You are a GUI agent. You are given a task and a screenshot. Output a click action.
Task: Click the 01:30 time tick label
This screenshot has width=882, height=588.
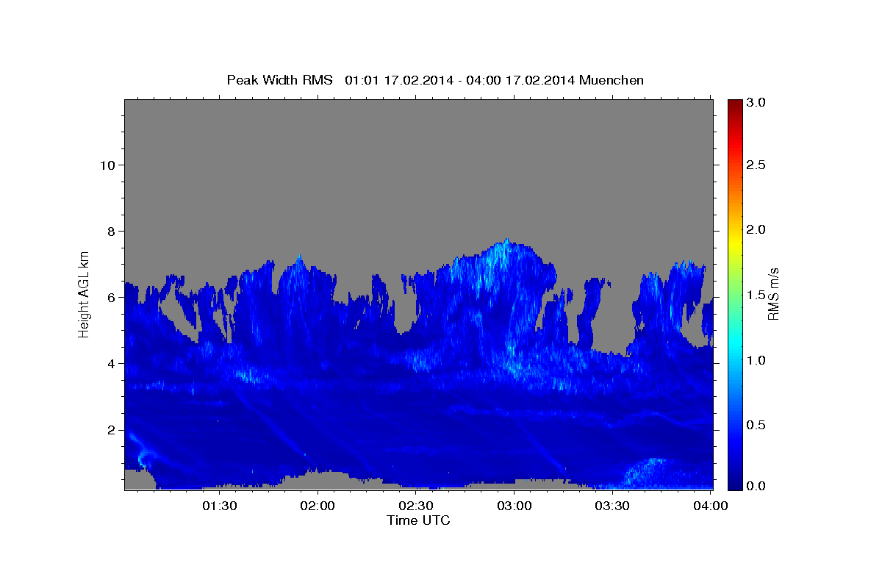(x=219, y=506)
